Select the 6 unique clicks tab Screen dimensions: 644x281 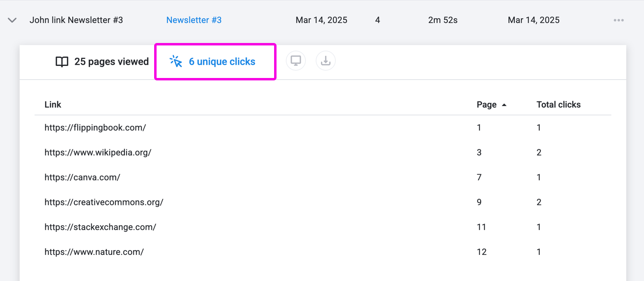coord(215,62)
